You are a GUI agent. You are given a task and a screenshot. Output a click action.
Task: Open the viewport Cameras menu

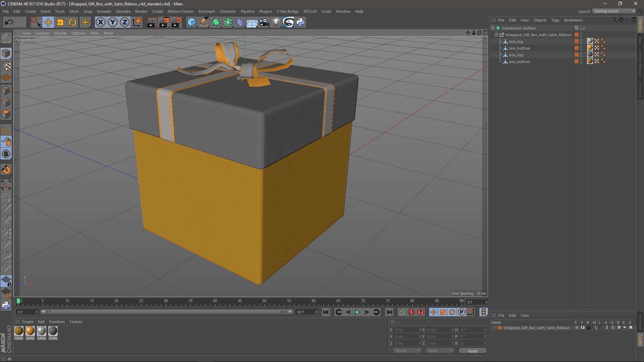click(42, 33)
